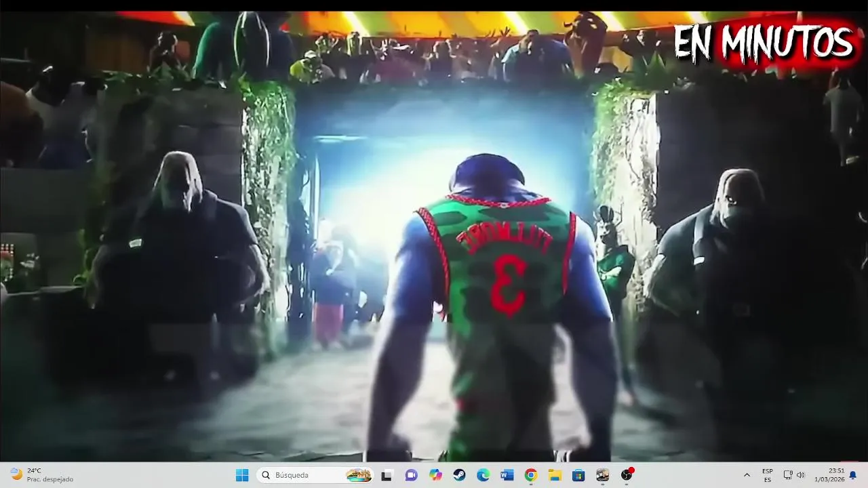
Task: Open Microsoft Store from taskbar
Action: click(578, 475)
